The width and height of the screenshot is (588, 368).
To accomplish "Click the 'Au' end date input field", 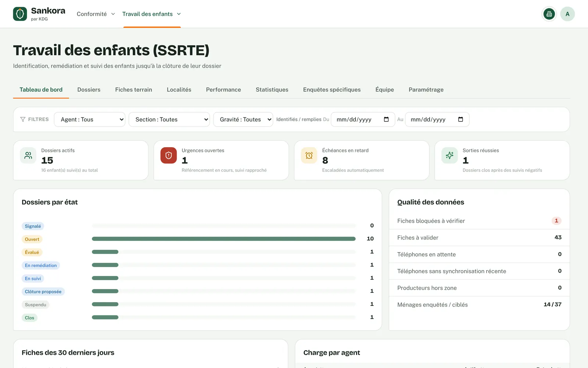I will coord(437,119).
